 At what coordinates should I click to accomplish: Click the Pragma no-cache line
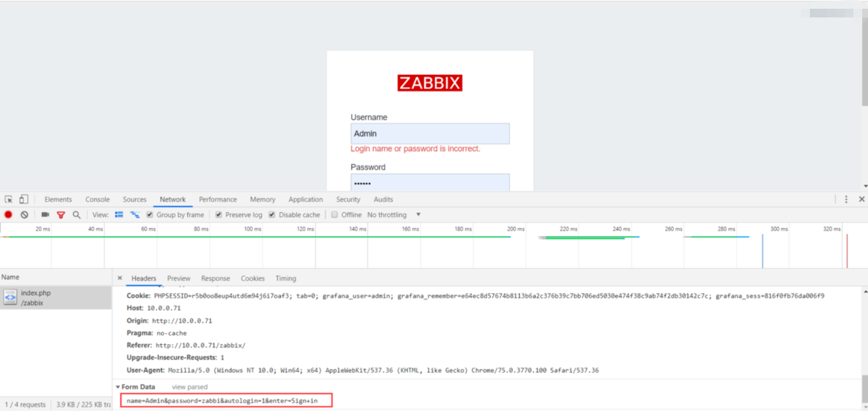tap(156, 333)
